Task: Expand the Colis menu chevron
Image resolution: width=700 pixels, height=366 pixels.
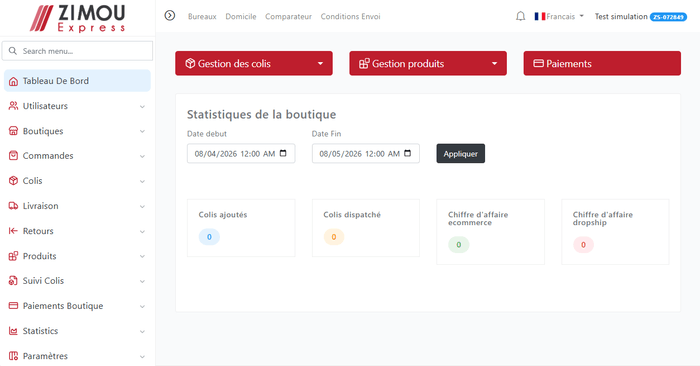Action: click(x=142, y=181)
